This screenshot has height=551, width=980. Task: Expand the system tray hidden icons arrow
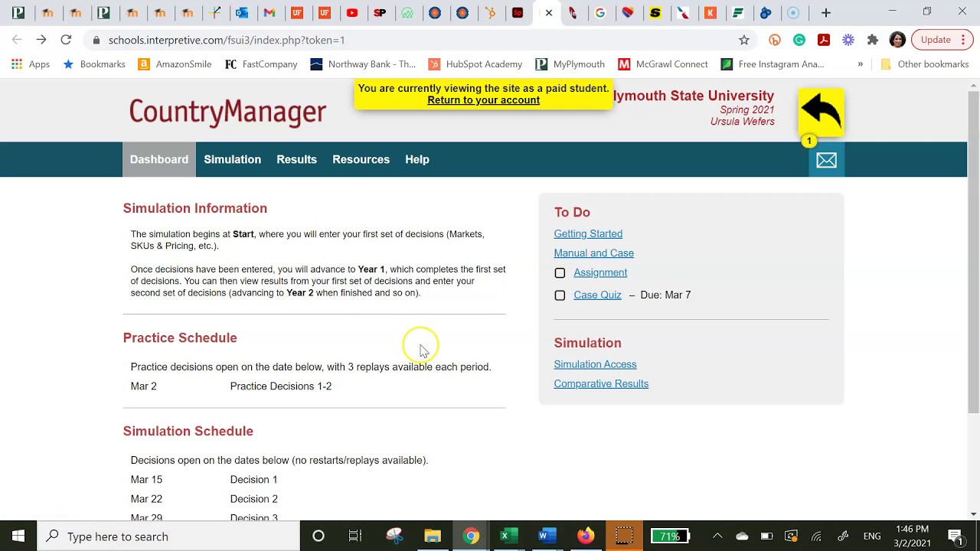click(x=717, y=536)
